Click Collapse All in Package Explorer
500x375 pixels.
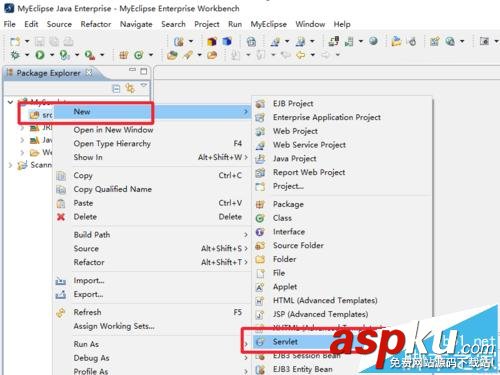click(x=116, y=88)
